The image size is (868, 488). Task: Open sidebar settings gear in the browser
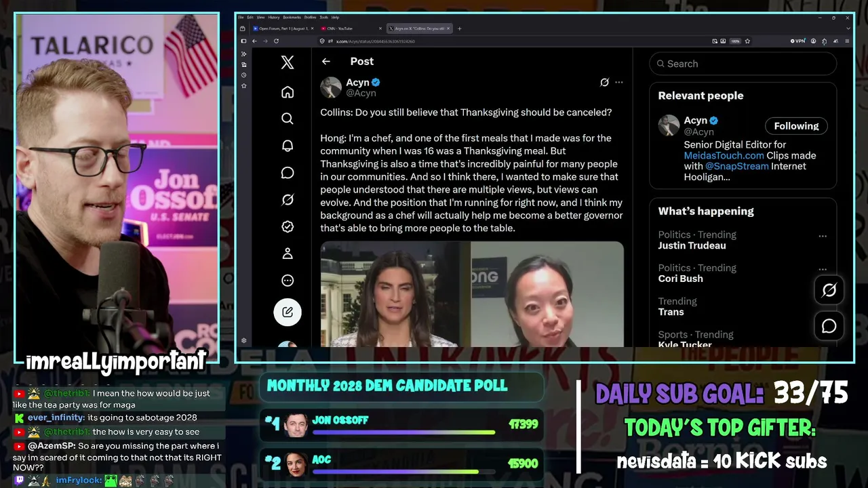pos(243,341)
